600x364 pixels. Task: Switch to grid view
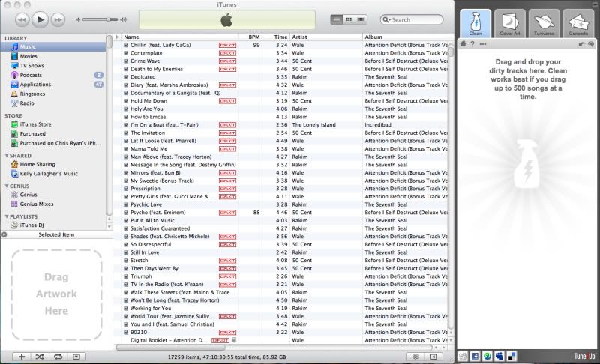(349, 19)
